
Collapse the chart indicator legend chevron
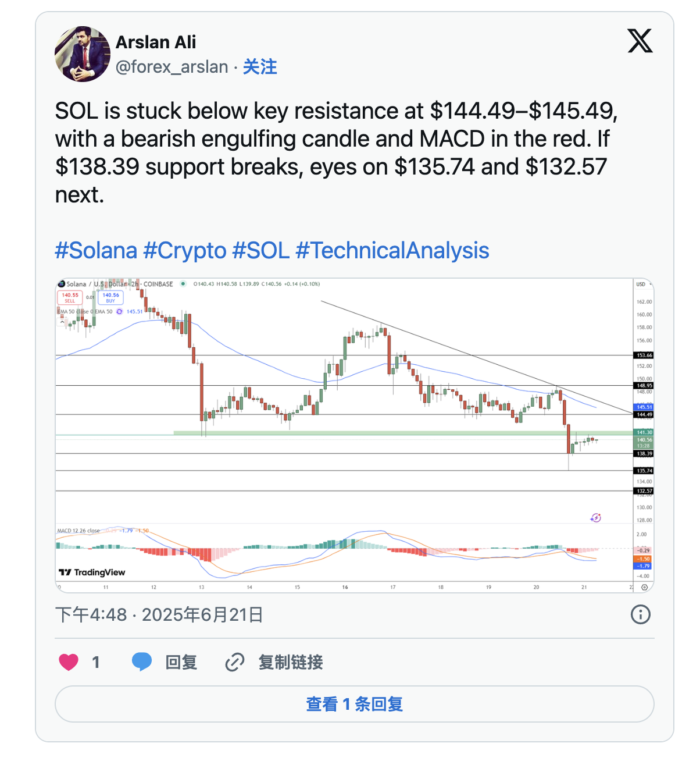pos(62,321)
